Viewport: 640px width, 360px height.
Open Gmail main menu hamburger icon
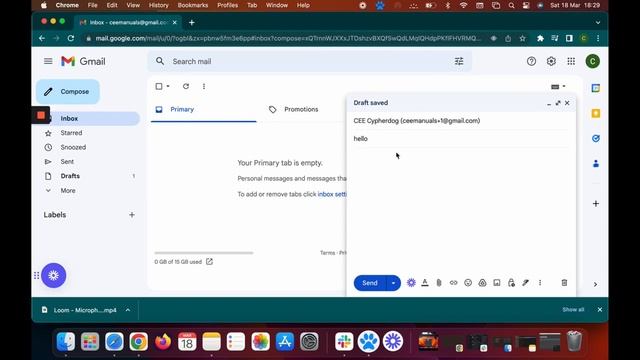(48, 61)
